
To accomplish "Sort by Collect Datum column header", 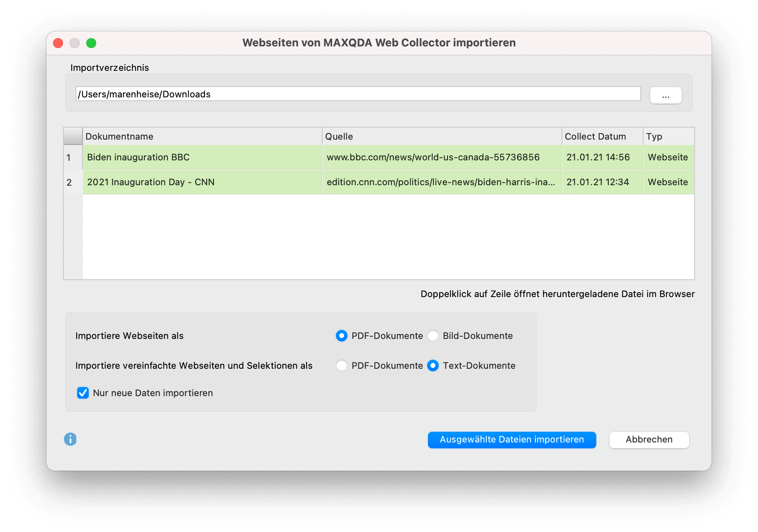I will click(x=602, y=136).
